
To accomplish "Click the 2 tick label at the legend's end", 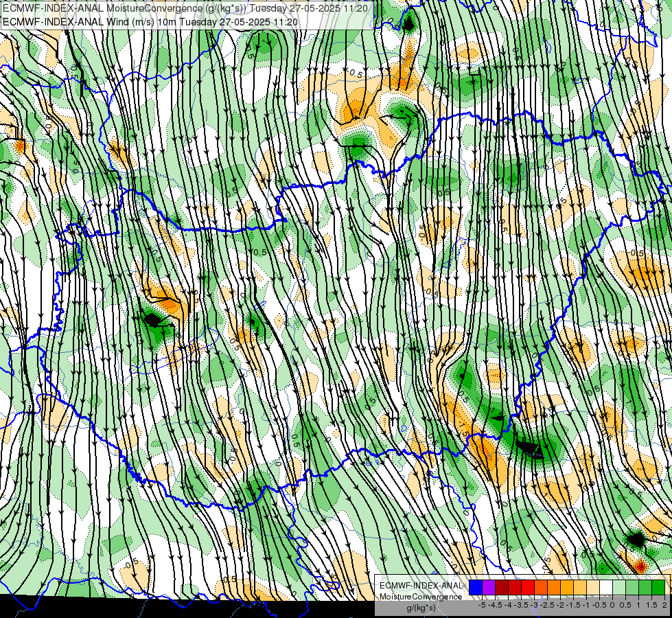I will pyautogui.click(x=664, y=605).
